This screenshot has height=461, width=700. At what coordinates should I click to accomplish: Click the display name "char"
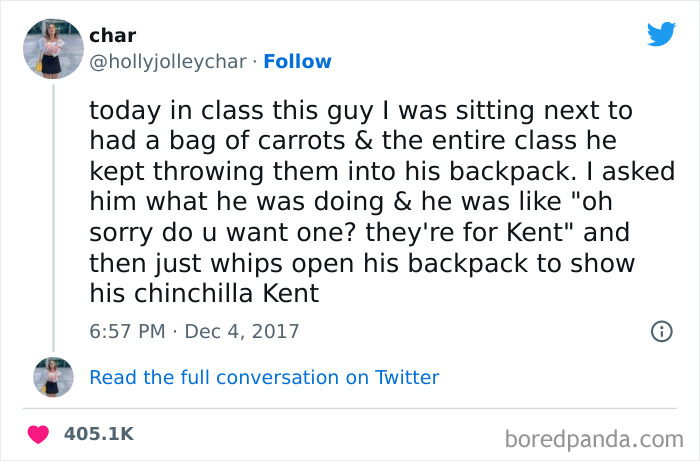pyautogui.click(x=112, y=36)
